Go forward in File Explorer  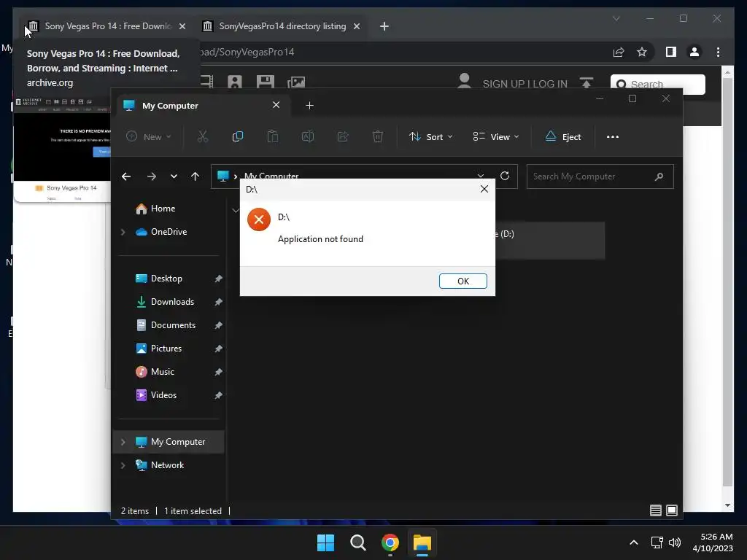click(x=152, y=176)
